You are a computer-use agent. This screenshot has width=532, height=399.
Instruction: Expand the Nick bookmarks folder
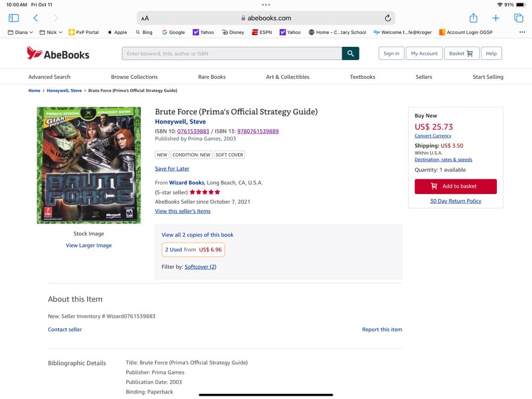(x=51, y=32)
